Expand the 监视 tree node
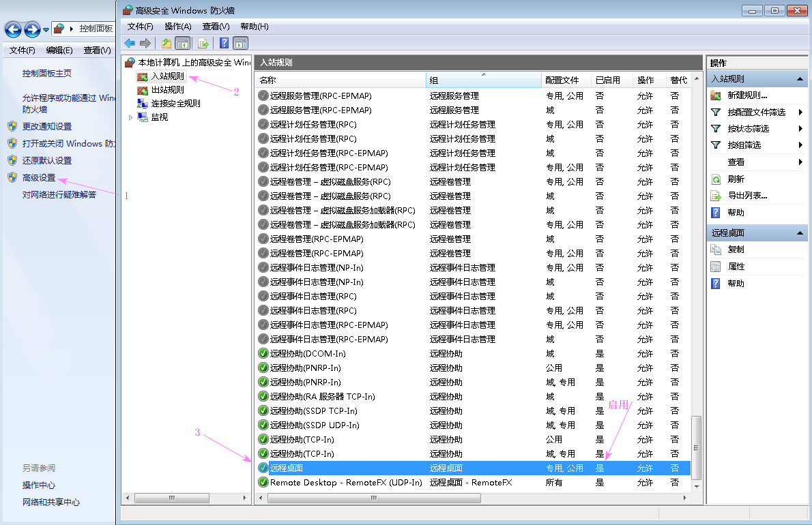The width and height of the screenshot is (812, 525). pyautogui.click(x=129, y=117)
